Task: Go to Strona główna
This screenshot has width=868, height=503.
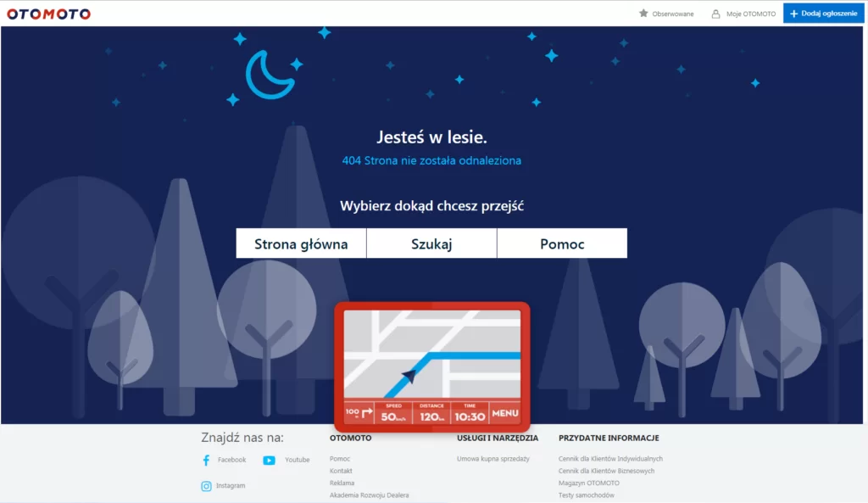Action: pyautogui.click(x=301, y=243)
